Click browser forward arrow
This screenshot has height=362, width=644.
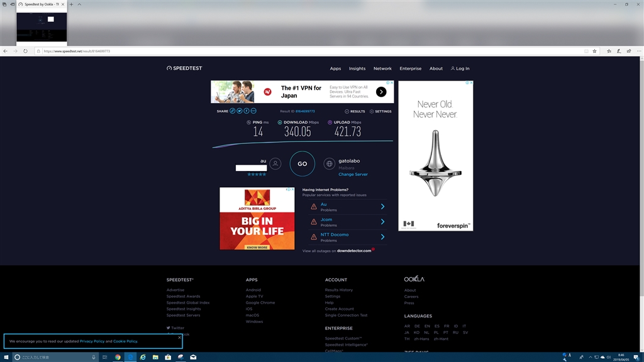tap(15, 52)
